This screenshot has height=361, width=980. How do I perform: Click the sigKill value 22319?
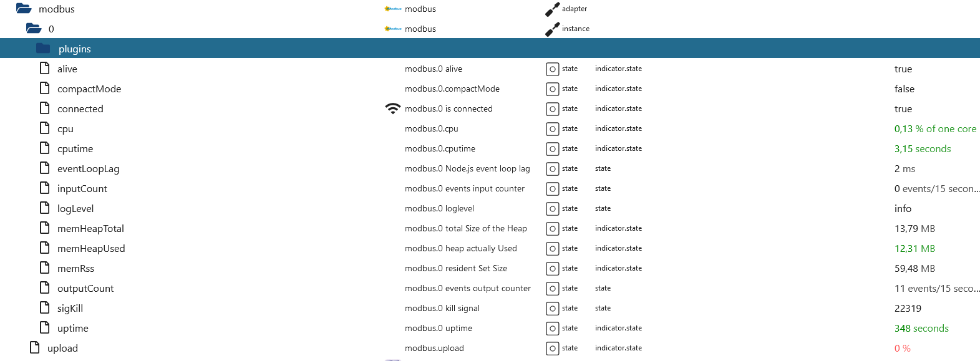click(x=908, y=309)
